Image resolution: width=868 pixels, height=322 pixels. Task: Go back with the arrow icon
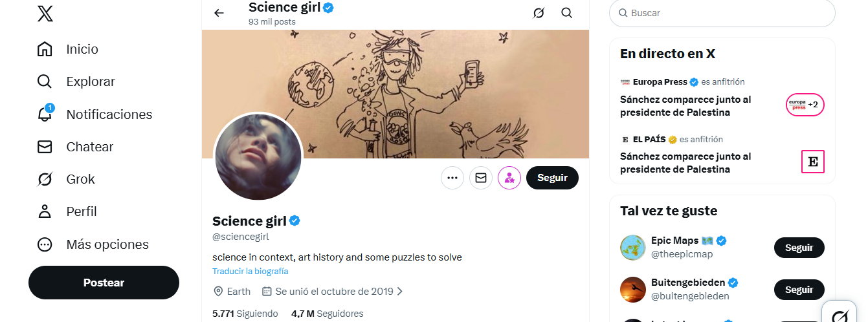(x=219, y=13)
